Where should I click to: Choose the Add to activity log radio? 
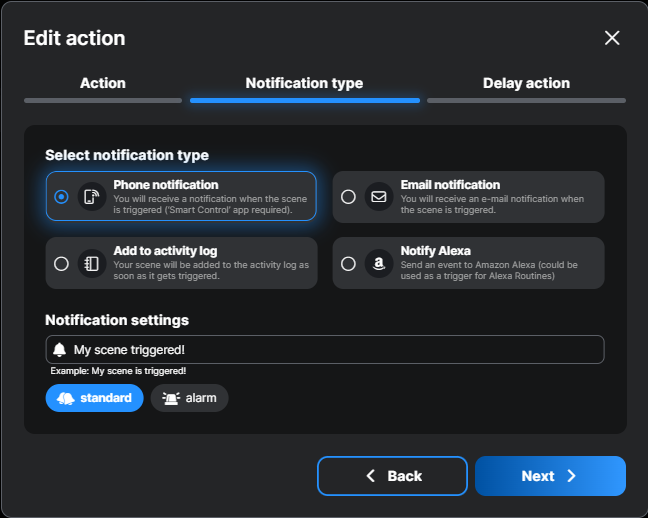tap(62, 264)
